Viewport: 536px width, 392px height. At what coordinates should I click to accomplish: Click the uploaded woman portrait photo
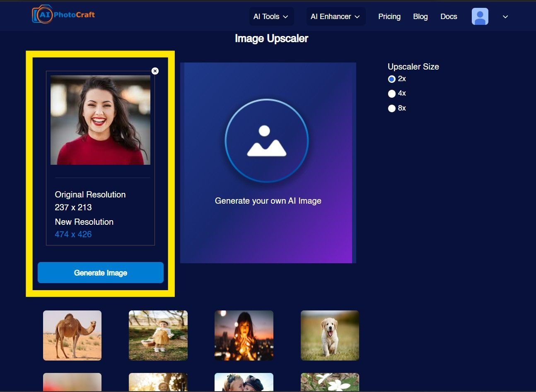(x=100, y=120)
